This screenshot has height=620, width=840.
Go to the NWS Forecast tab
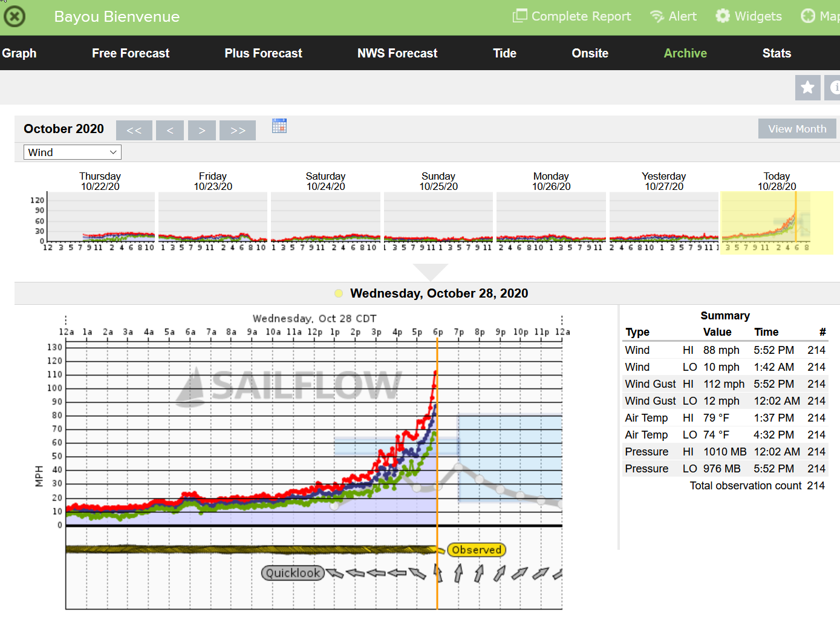click(x=397, y=53)
